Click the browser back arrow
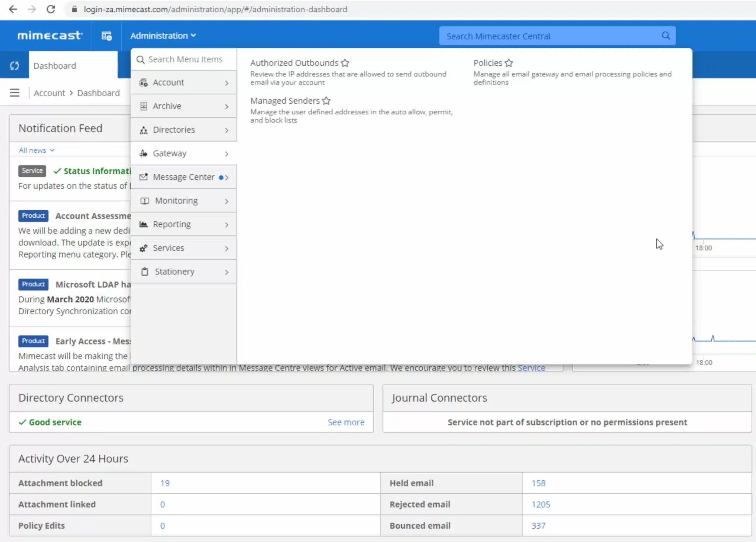Viewport: 756px width, 542px height. 13,9
